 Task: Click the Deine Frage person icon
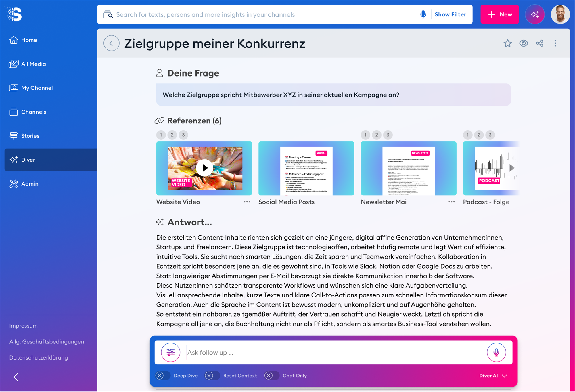pyautogui.click(x=159, y=73)
